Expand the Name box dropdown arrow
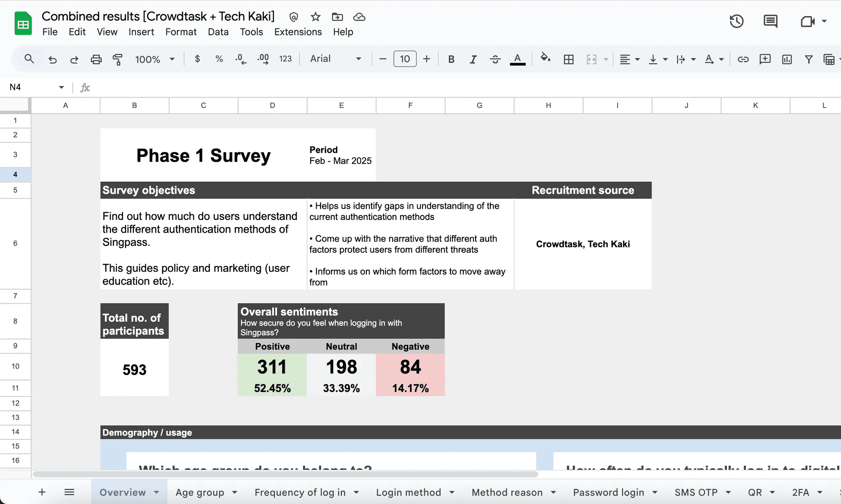The width and height of the screenshot is (841, 504). coord(61,87)
